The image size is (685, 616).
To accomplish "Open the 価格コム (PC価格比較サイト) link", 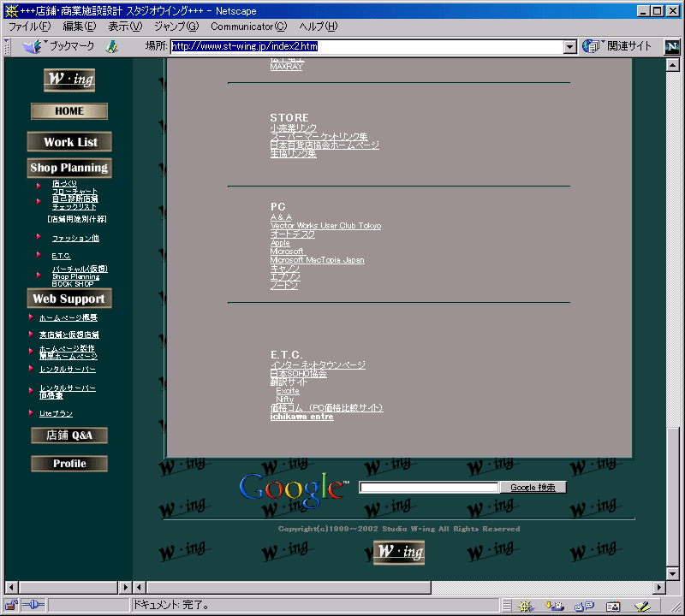I will coord(326,408).
